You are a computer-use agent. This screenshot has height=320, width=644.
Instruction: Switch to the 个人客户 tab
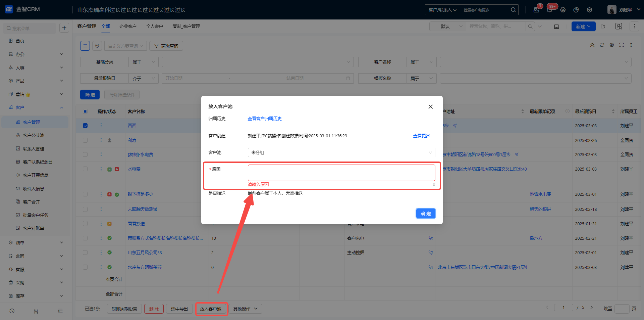click(x=154, y=26)
